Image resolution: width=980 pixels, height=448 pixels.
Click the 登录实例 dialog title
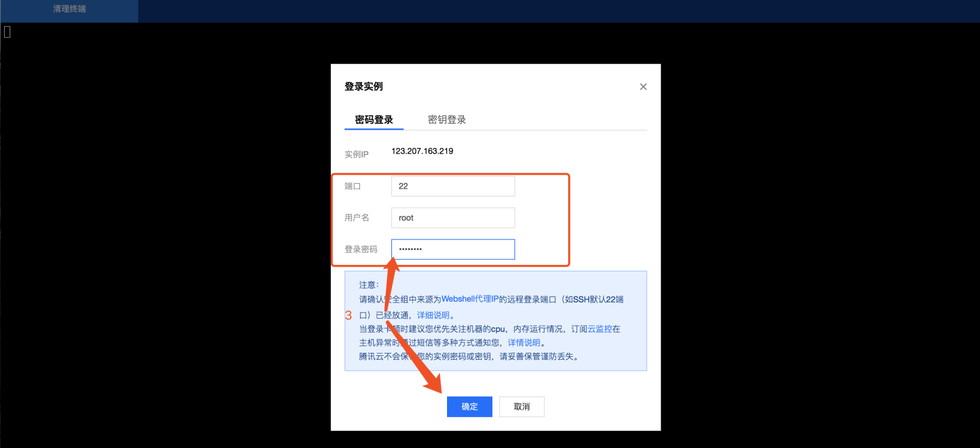[x=364, y=86]
